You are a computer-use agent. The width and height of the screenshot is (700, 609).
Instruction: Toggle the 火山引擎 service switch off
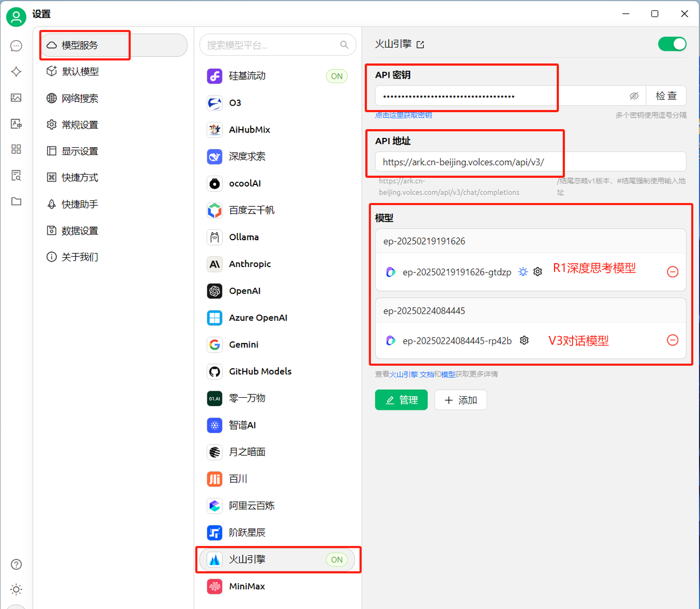tap(672, 44)
